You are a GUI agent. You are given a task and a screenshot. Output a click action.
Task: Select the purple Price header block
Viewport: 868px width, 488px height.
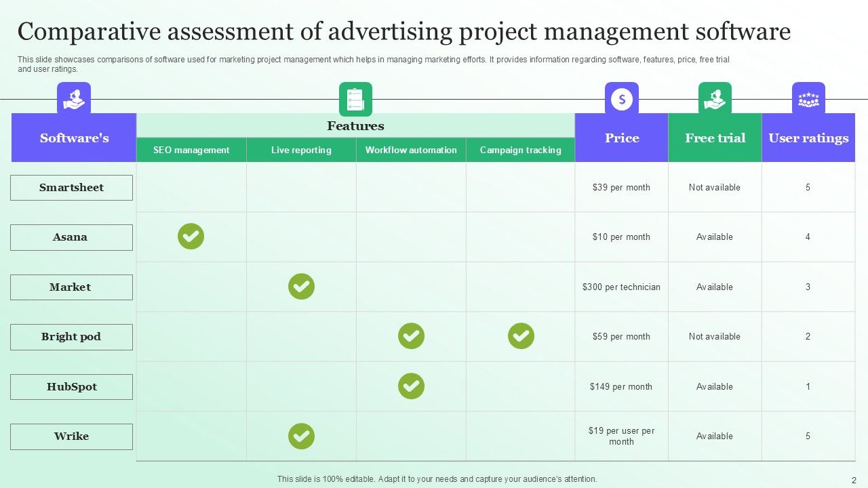[621, 138]
